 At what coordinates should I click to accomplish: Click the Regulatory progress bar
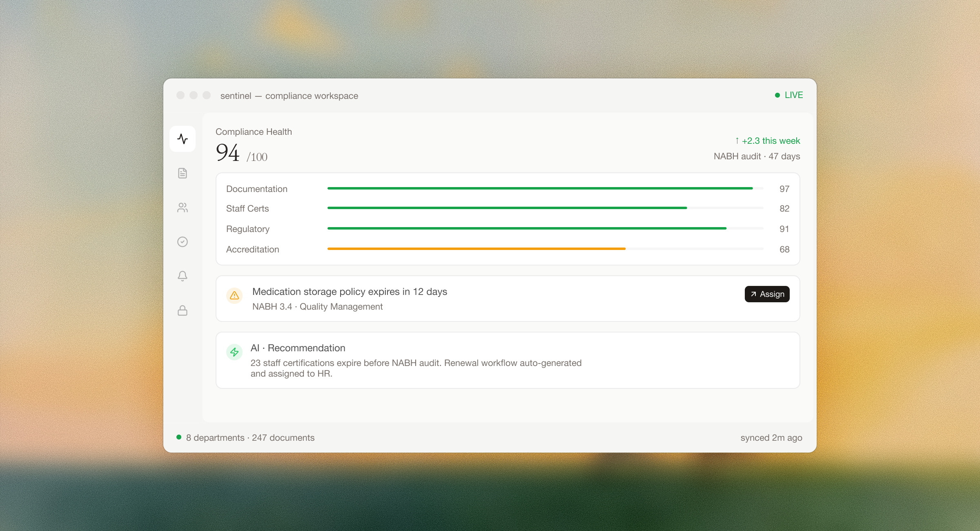[x=545, y=228]
